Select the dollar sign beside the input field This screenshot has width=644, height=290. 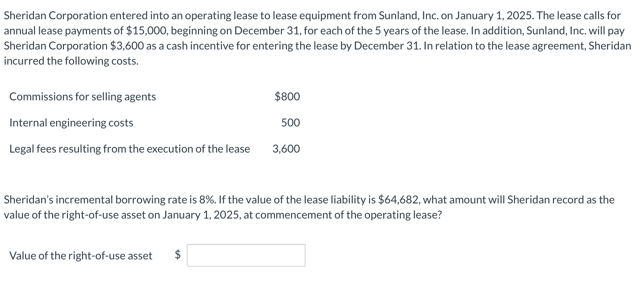click(x=177, y=256)
